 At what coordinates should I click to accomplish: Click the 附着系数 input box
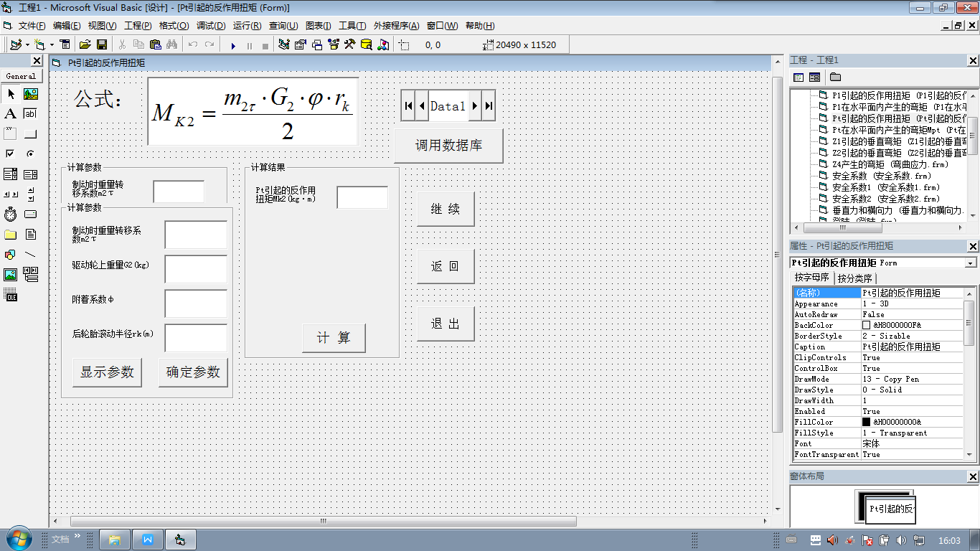(x=196, y=303)
